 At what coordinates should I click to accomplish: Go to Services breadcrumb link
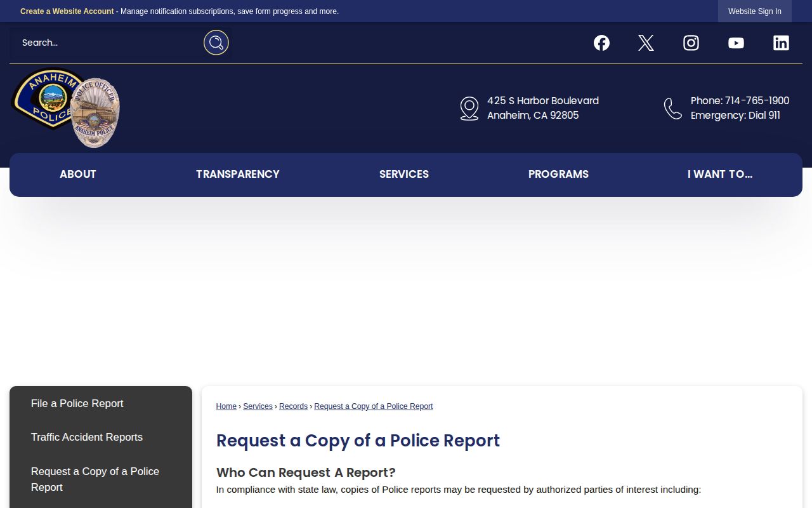click(x=258, y=406)
